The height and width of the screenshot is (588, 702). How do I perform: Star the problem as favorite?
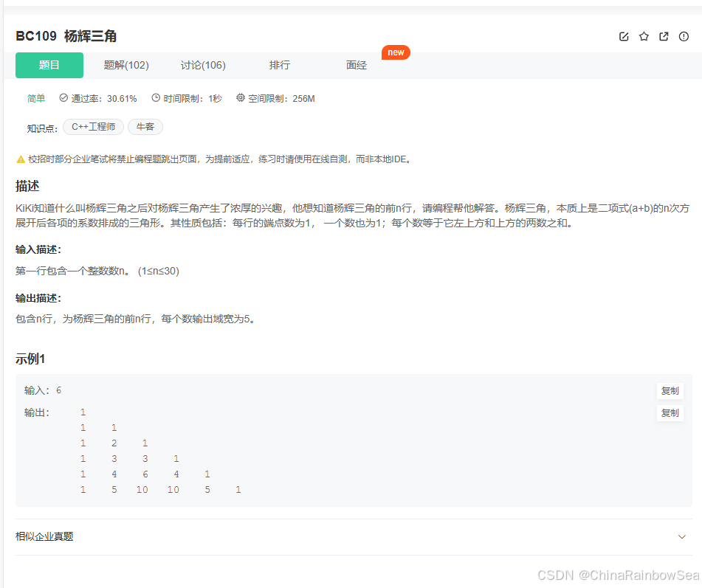pyautogui.click(x=644, y=36)
